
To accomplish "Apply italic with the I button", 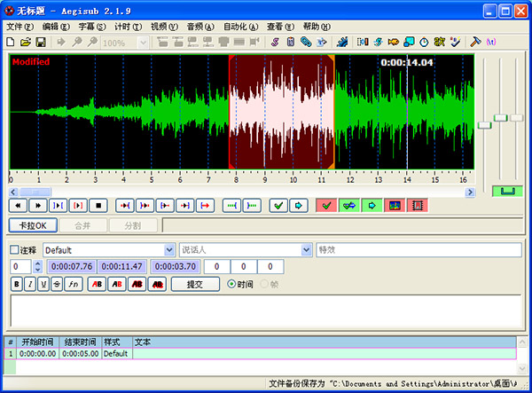I will pyautogui.click(x=30, y=284).
